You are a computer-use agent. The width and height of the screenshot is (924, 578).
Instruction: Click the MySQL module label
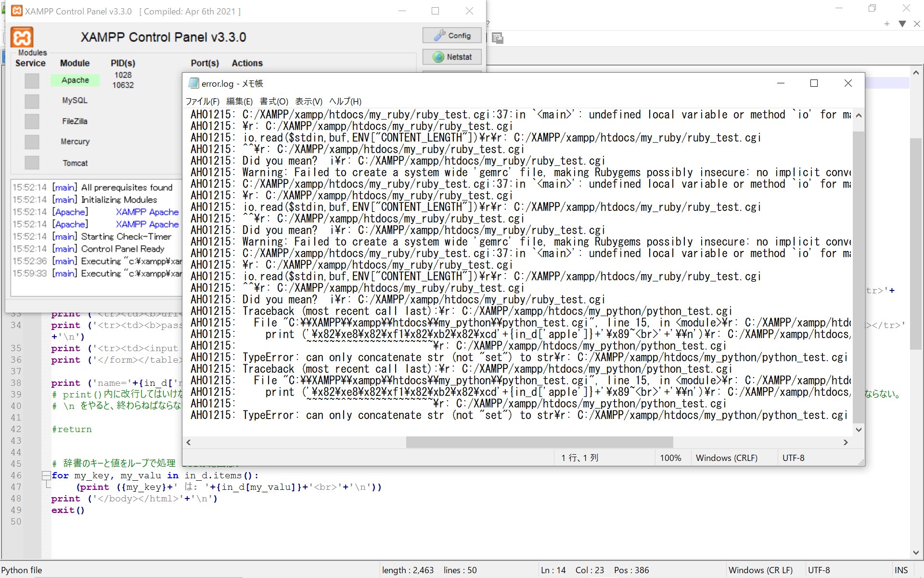(x=75, y=101)
